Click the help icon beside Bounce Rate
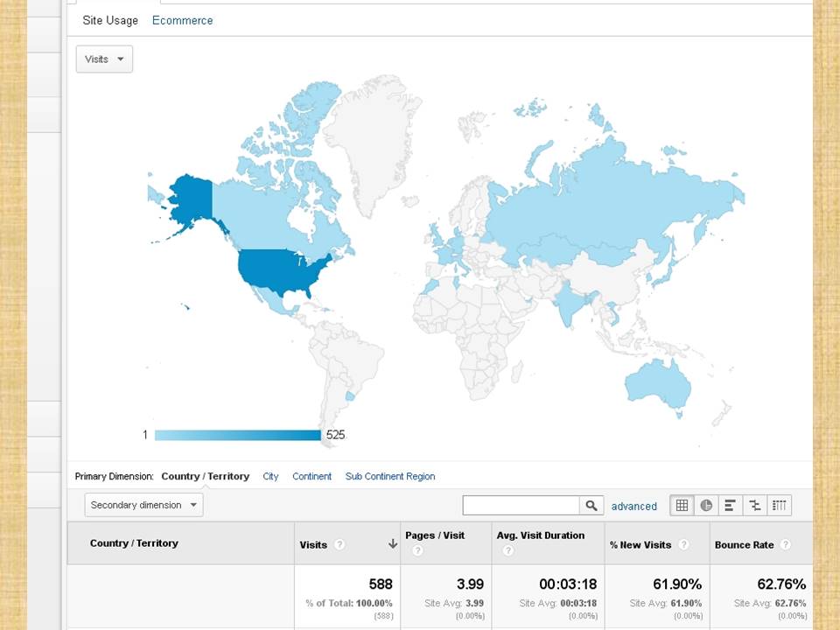The height and width of the screenshot is (630, 840). tap(786, 544)
